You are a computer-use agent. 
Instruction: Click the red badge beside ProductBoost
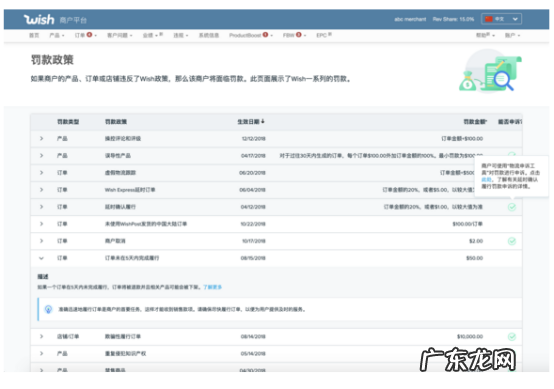point(265,35)
